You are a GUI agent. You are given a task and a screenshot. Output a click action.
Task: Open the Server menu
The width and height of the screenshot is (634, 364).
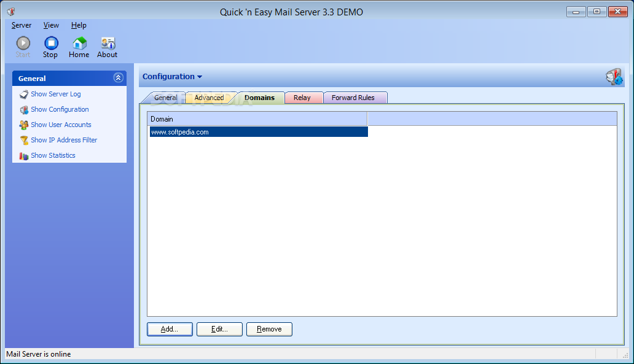[22, 25]
